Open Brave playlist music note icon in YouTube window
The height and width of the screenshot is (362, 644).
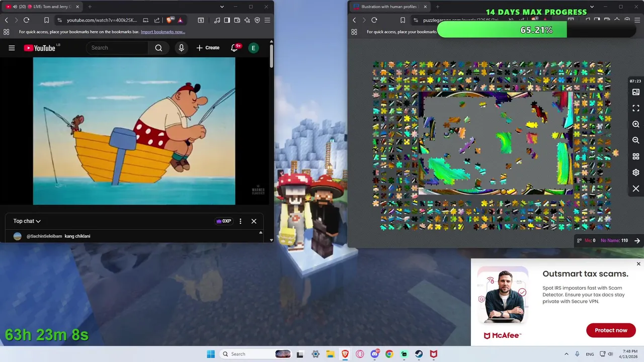point(217,20)
